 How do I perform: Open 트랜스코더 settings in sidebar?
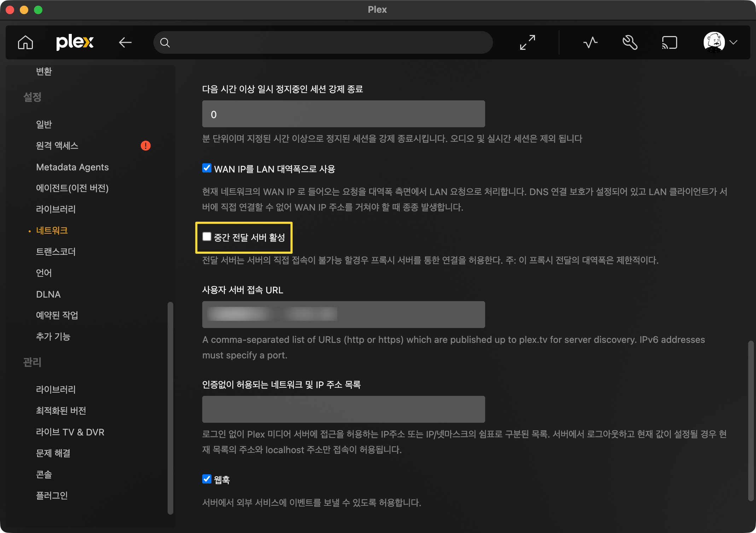pos(56,252)
